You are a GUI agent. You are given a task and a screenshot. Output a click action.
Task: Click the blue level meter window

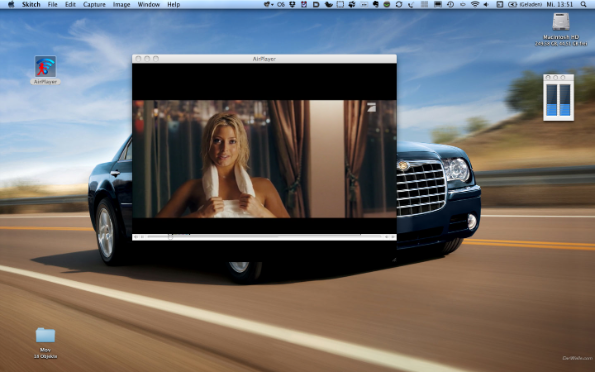(558, 98)
